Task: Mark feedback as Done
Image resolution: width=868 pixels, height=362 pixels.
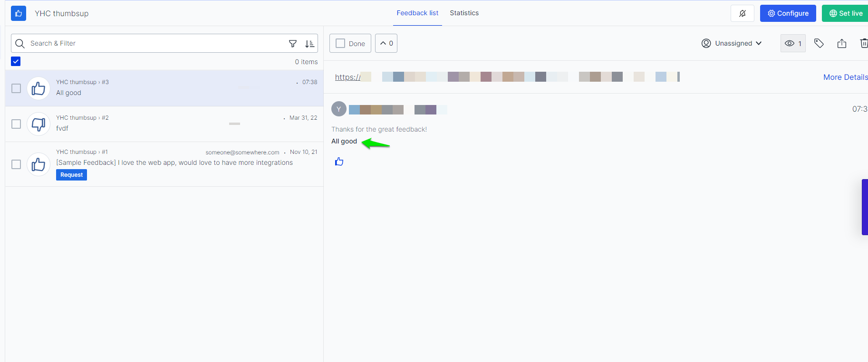Action: click(x=350, y=43)
